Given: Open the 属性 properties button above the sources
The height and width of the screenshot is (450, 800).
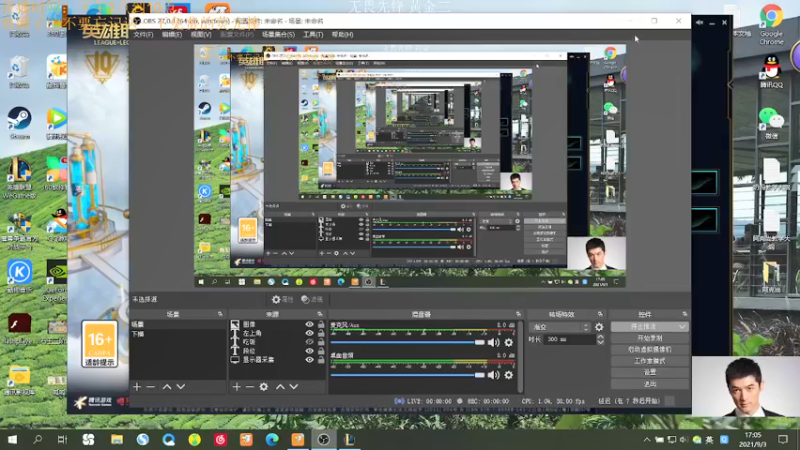Looking at the screenshot, I should point(282,299).
